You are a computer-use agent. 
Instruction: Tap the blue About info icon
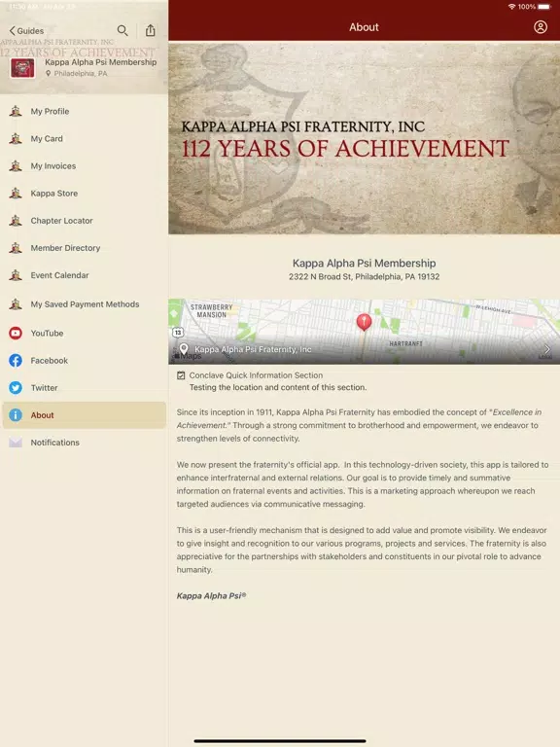point(16,415)
